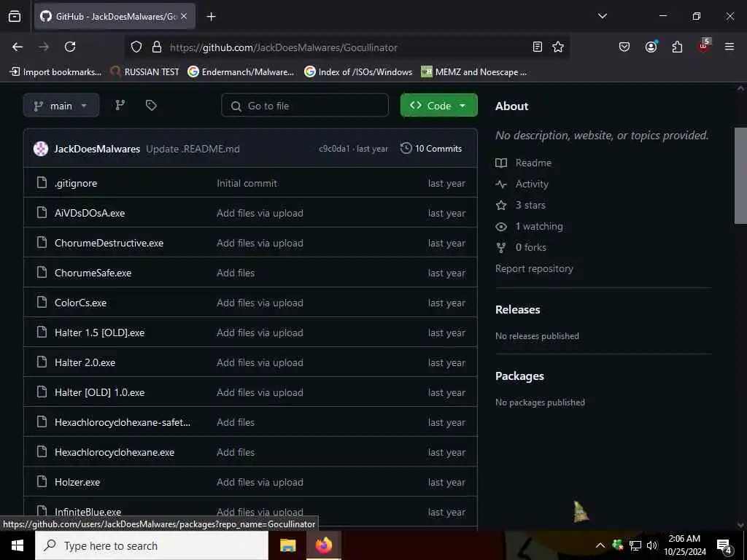Open the Readme link in About
The height and width of the screenshot is (560, 747).
524,163
